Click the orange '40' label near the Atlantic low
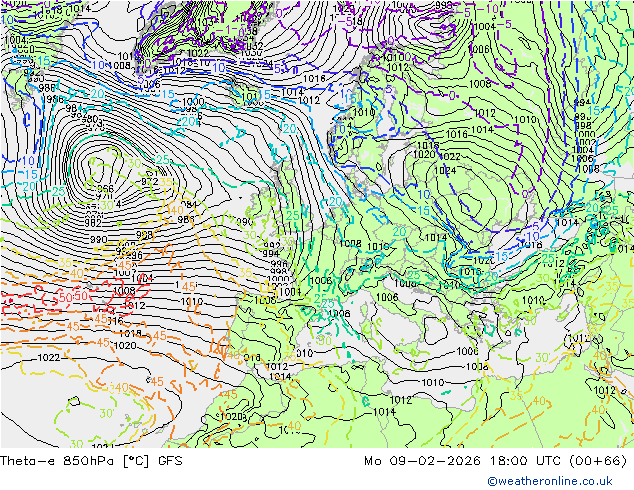Image resolution: width=634 pixels, height=490 pixels. coord(175,210)
